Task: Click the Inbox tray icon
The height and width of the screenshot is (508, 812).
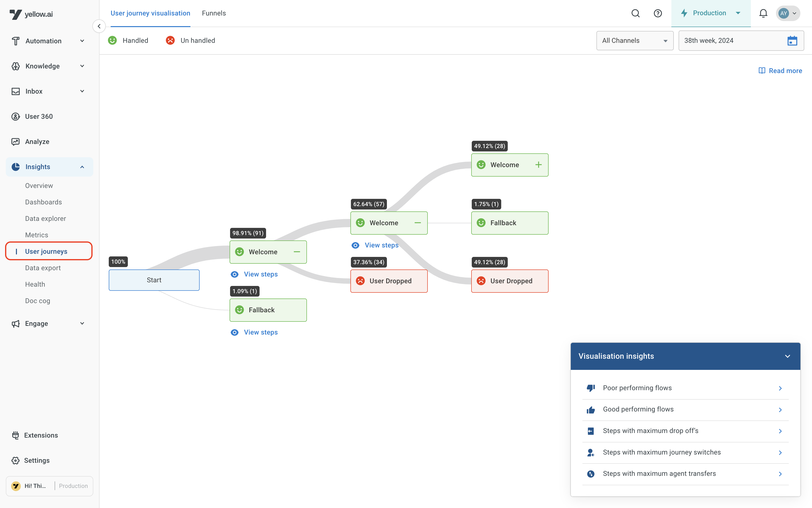Action: tap(15, 91)
